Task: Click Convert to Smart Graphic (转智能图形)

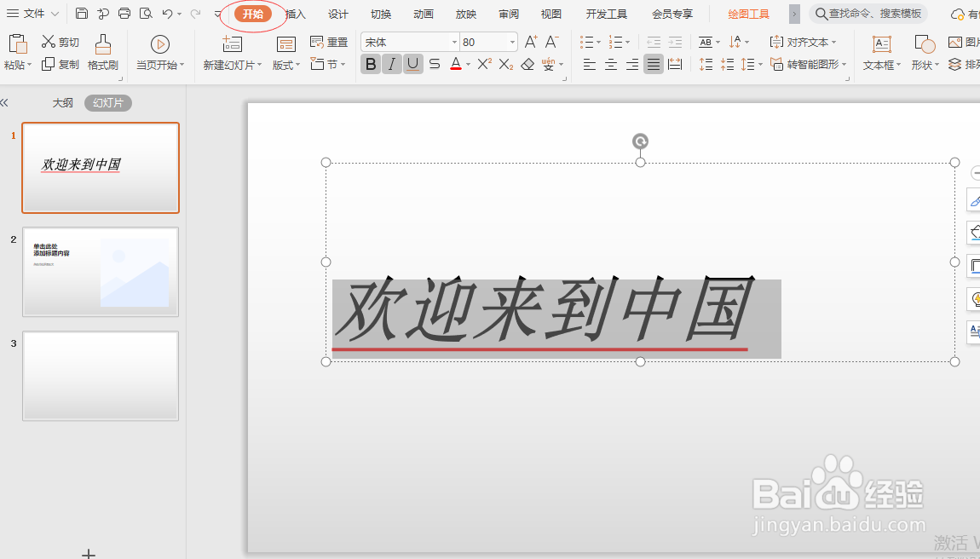Action: pos(808,64)
